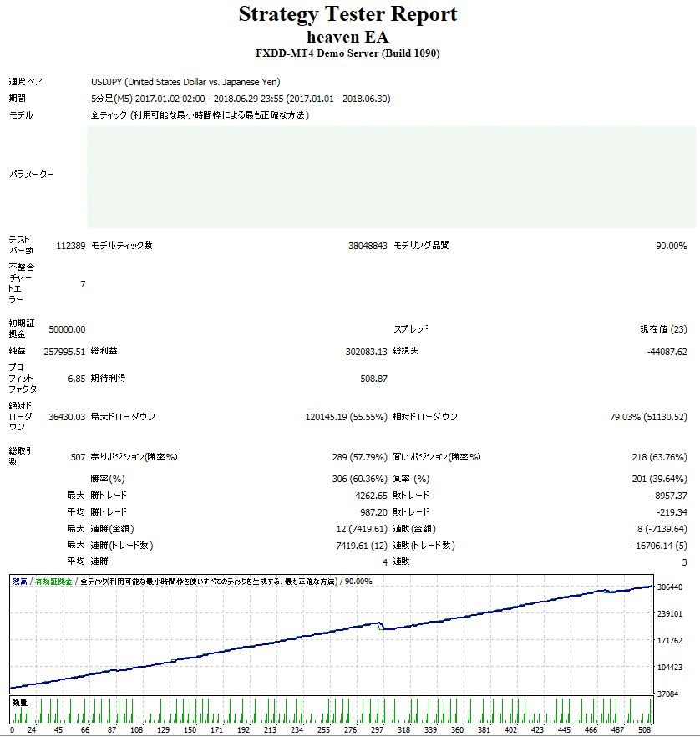
Task: Click the balance curve dip near trade 297
Action: [382, 627]
